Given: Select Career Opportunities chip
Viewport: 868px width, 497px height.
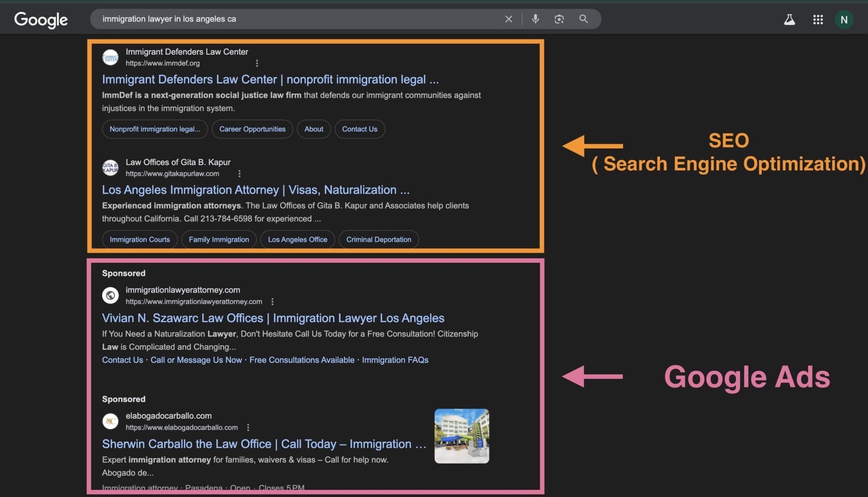Looking at the screenshot, I should (x=252, y=129).
